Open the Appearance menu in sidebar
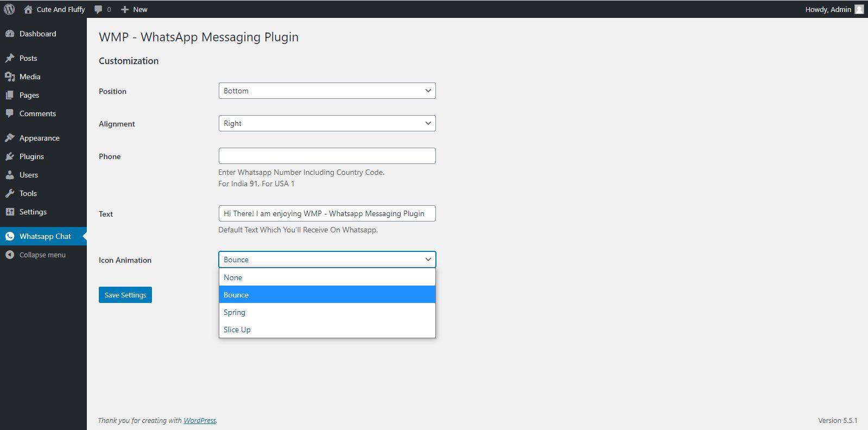This screenshot has height=430, width=868. click(x=39, y=138)
